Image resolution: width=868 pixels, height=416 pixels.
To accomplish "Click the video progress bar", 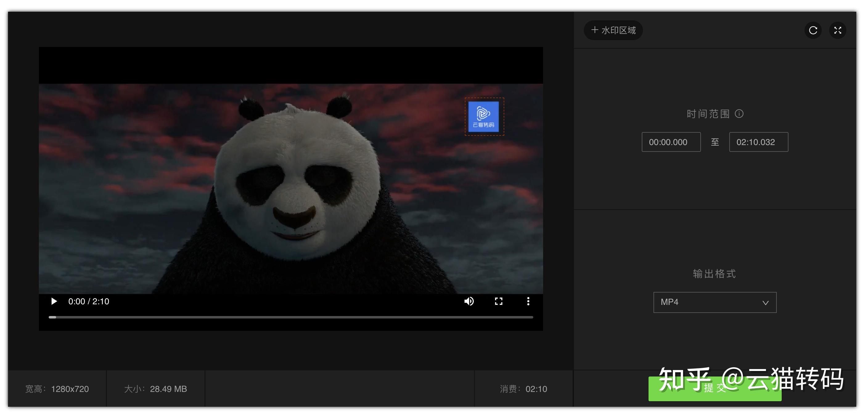I will click(x=291, y=317).
